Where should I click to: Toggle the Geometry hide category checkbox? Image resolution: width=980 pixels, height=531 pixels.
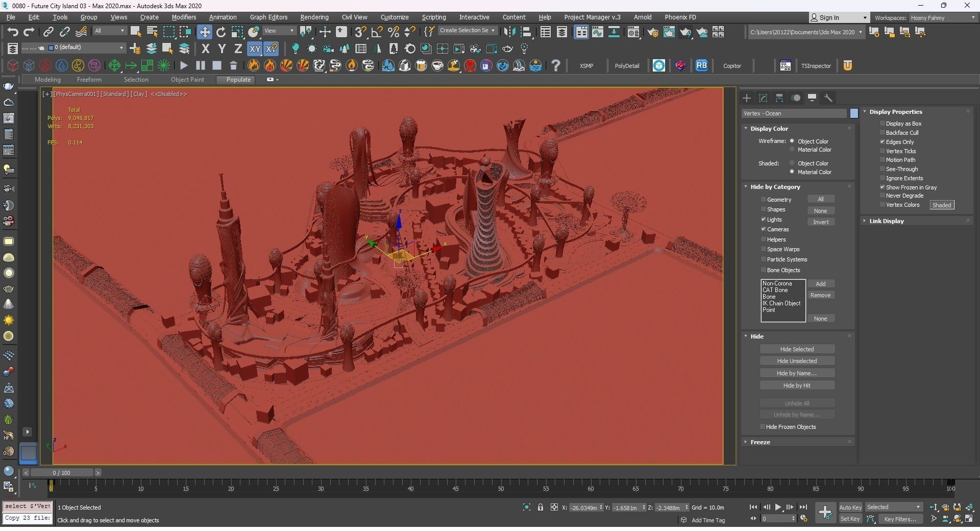coord(764,200)
